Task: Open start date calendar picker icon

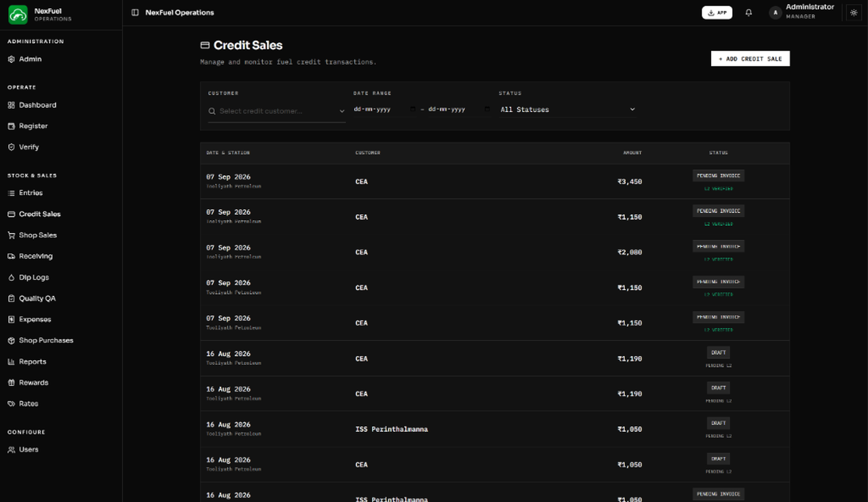Action: (x=412, y=109)
